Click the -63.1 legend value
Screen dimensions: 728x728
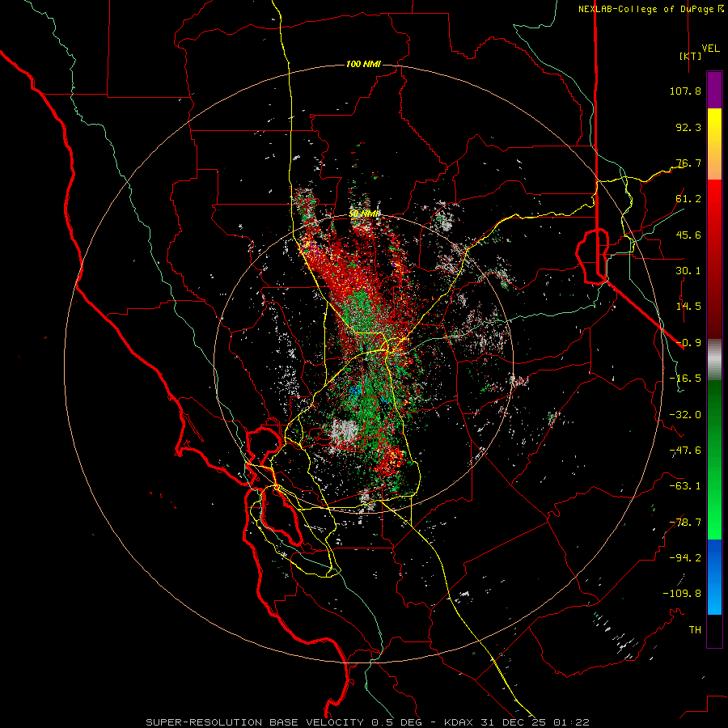(x=685, y=486)
